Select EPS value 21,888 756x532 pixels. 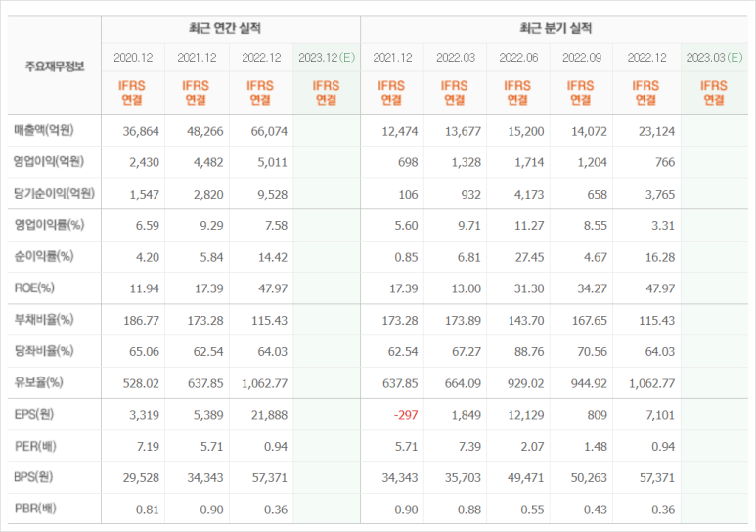269,415
